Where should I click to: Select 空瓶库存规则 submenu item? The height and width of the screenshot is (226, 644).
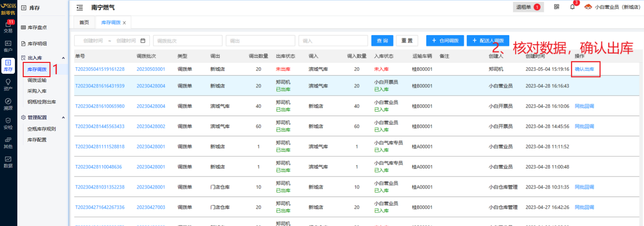pos(42,129)
